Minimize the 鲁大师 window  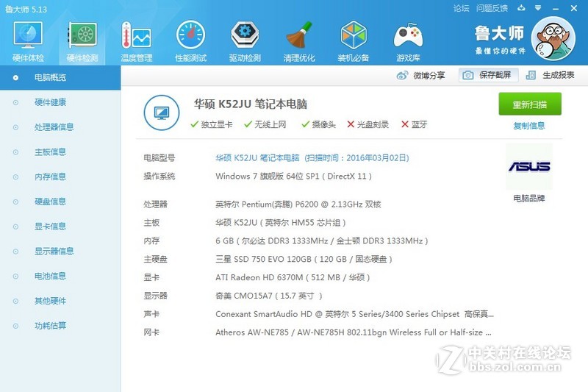pyautogui.click(x=556, y=8)
